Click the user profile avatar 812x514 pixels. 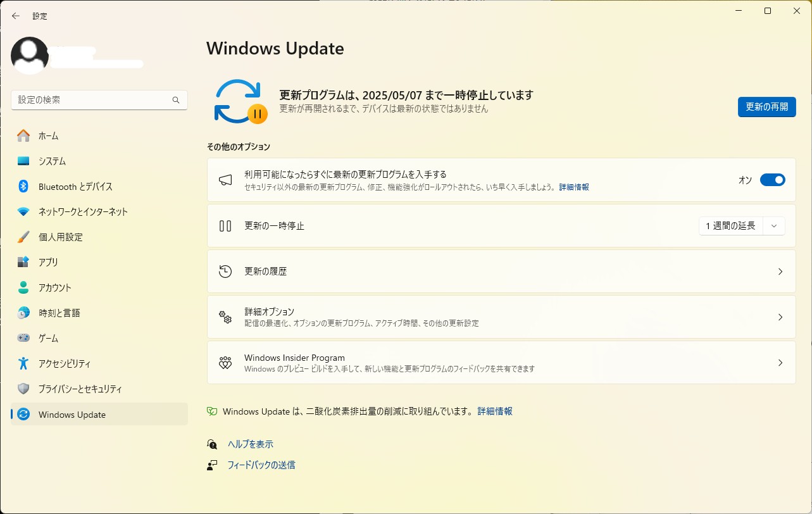click(x=30, y=56)
